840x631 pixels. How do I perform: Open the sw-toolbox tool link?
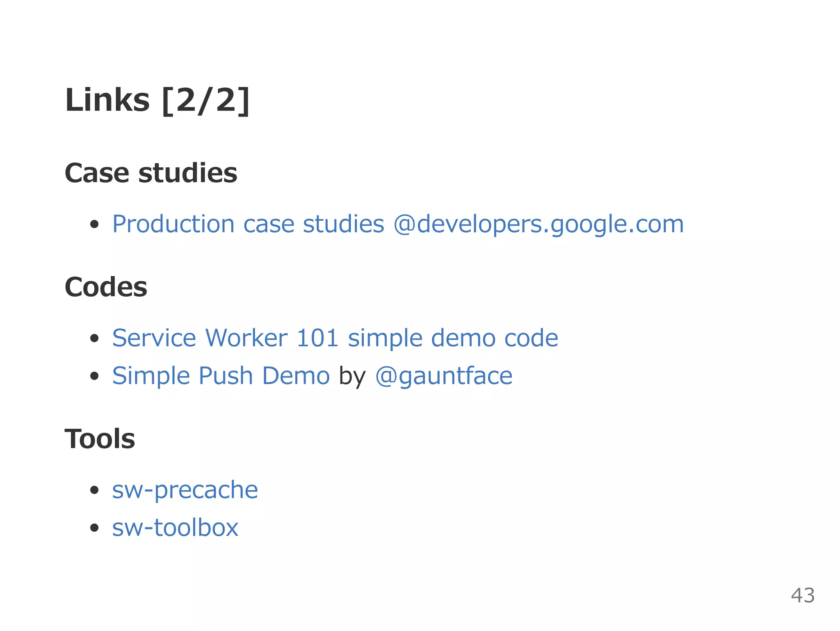tap(175, 528)
